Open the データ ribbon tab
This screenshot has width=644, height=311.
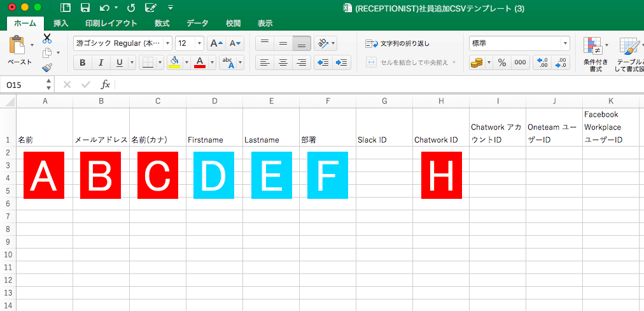(197, 24)
